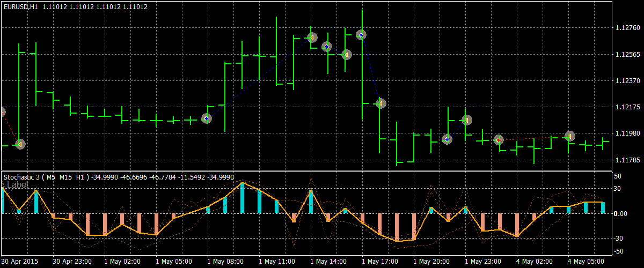Click the trade marker on the 30 Apr low bar

click(x=20, y=144)
